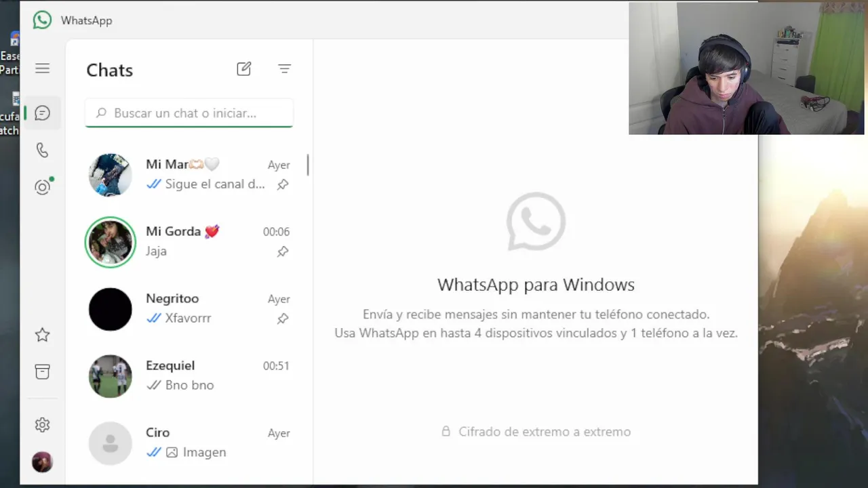The image size is (868, 488).
Task: Click the pin icon on Negritoo chat
Action: [x=283, y=319]
